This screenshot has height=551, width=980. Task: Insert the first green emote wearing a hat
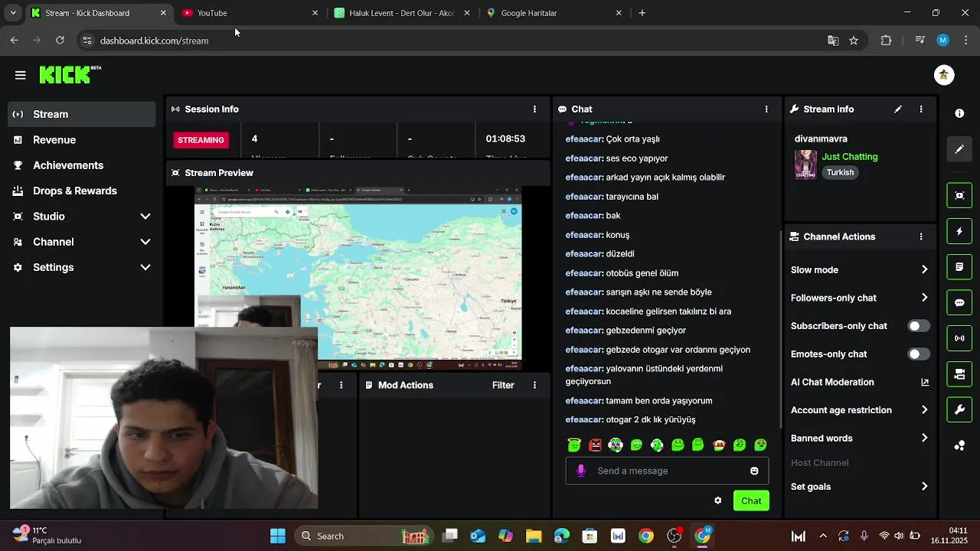point(574,445)
